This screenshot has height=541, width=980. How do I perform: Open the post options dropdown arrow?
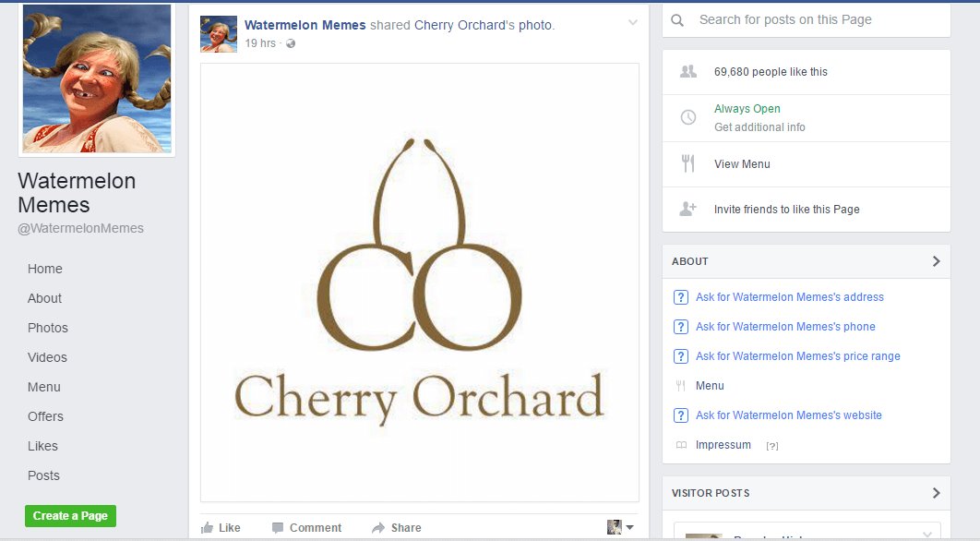click(632, 23)
